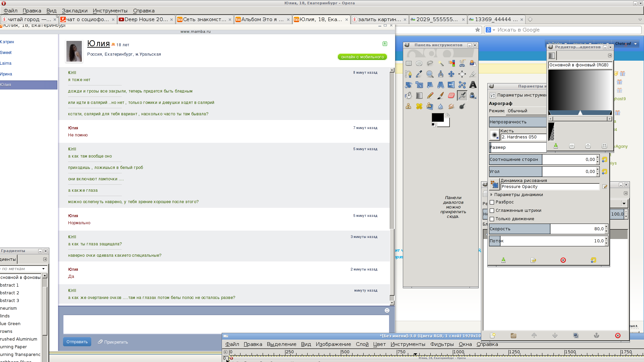The height and width of the screenshot is (362, 644).
Task: Select the Clone stamp tool
Action: (409, 106)
